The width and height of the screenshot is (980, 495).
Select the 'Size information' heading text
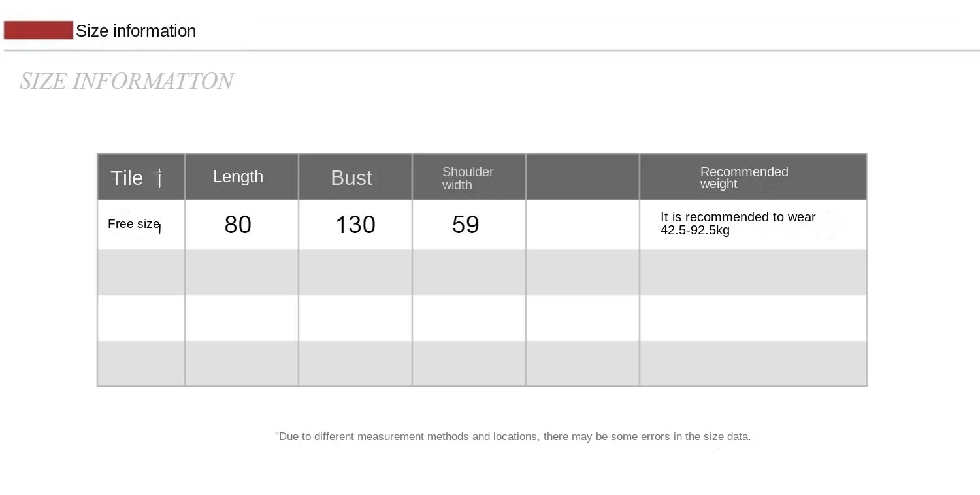[x=136, y=31]
